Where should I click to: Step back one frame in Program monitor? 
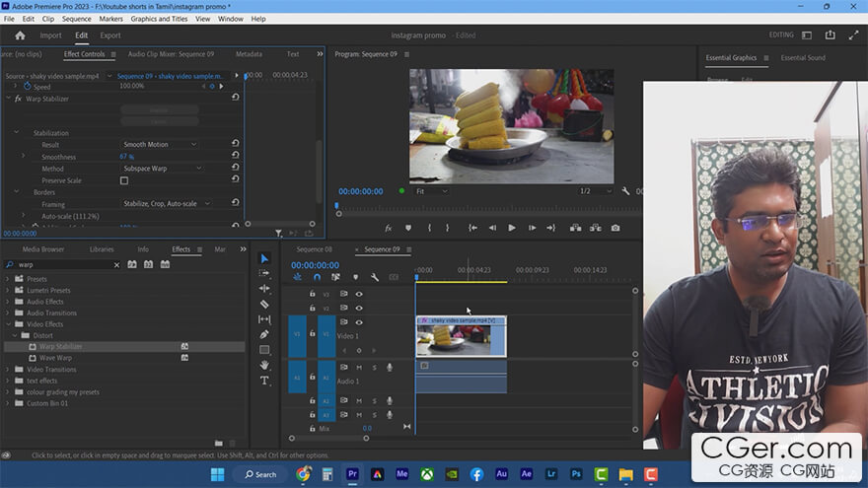(492, 228)
